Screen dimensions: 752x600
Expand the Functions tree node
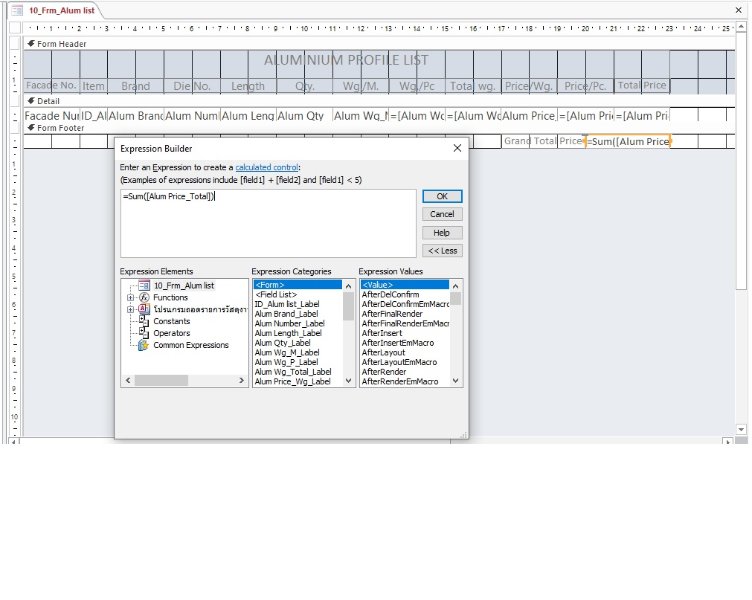pos(130,297)
